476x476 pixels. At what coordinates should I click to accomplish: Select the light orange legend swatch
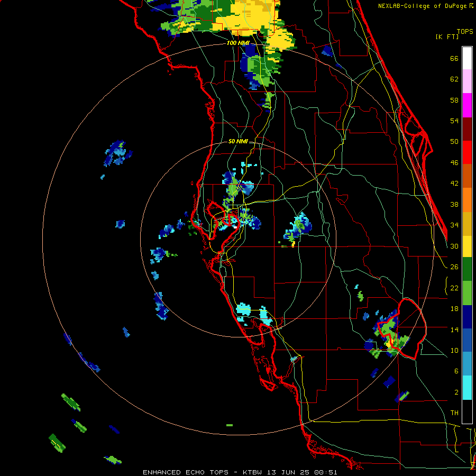click(467, 200)
